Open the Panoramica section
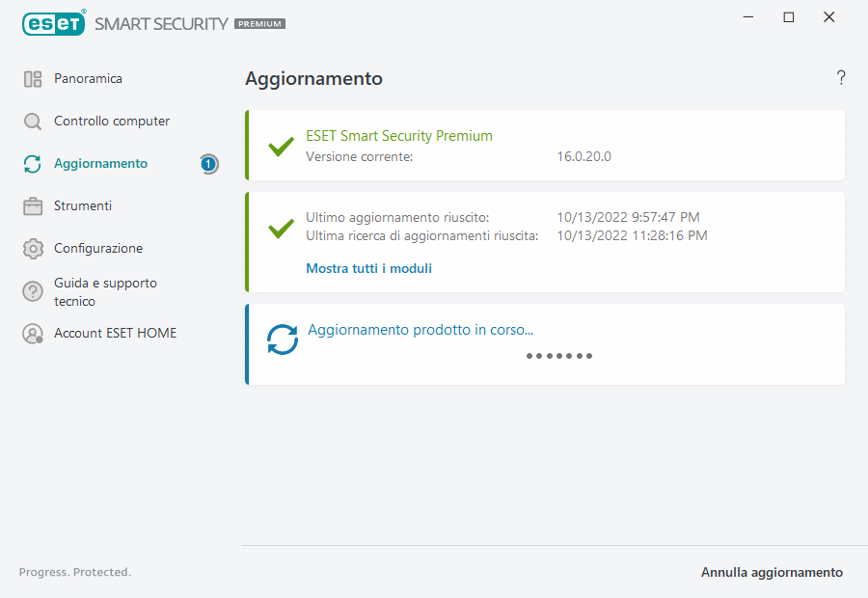This screenshot has height=598, width=868. point(88,79)
